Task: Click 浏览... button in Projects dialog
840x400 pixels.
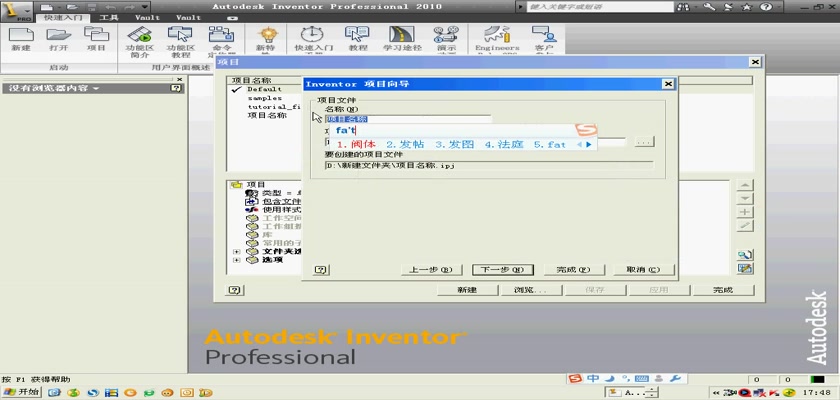Action: tap(530, 290)
